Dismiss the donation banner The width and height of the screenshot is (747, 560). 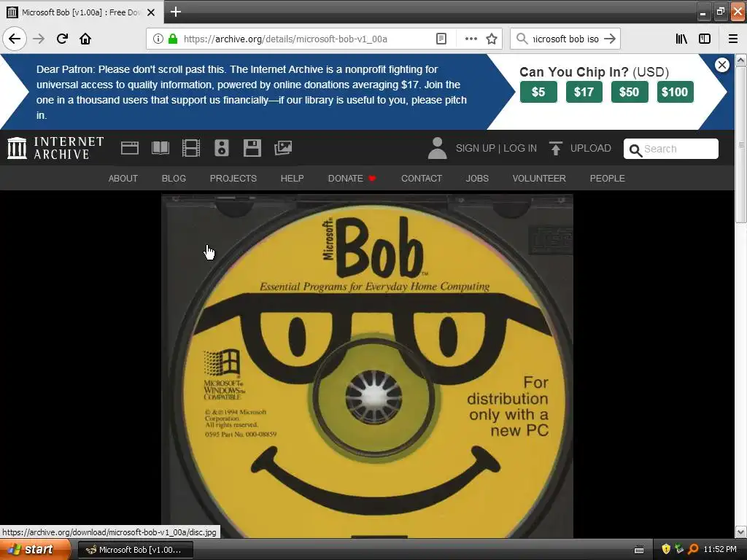tap(722, 65)
